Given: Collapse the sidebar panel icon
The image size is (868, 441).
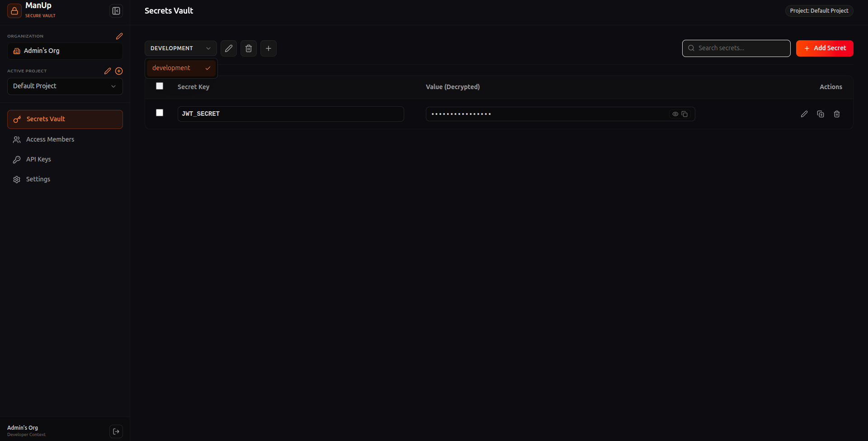Looking at the screenshot, I should click(x=116, y=11).
